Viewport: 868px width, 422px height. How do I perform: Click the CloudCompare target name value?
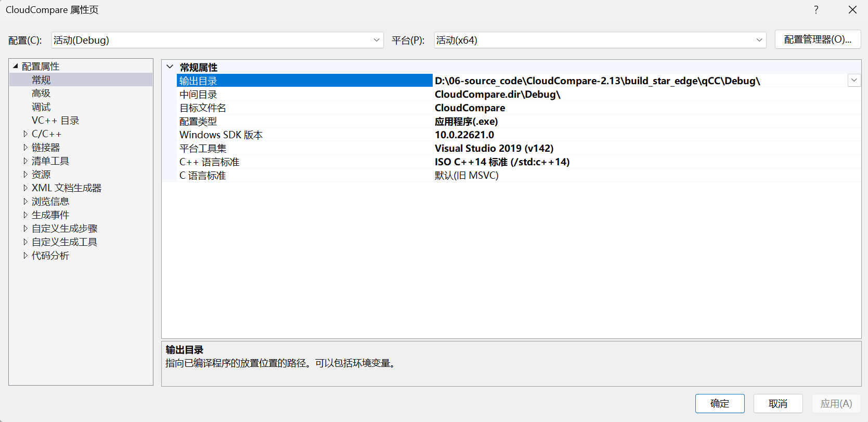click(470, 108)
